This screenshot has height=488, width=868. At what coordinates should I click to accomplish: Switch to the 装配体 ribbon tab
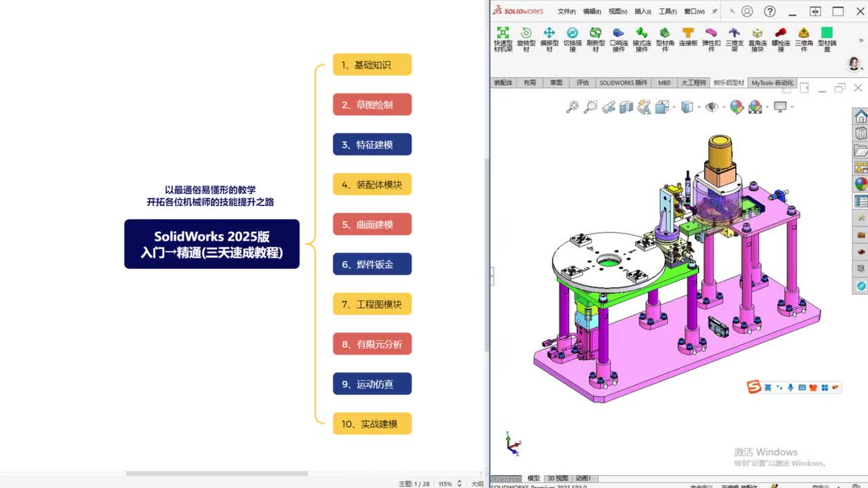point(503,83)
